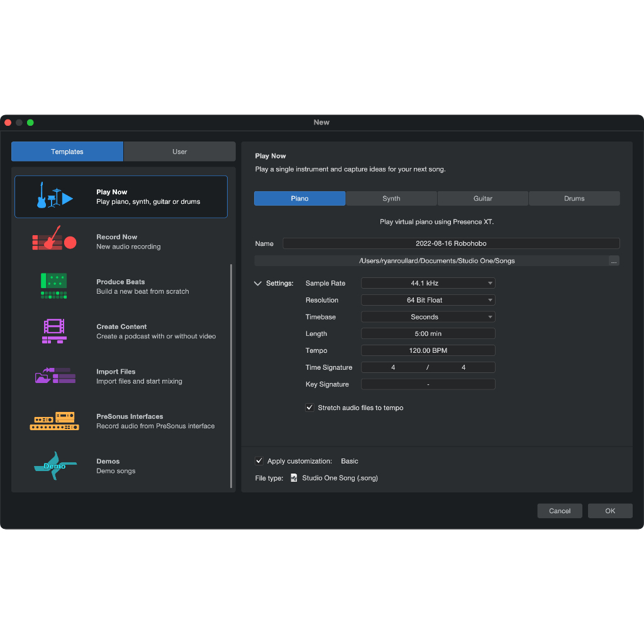Open the Resolution 64 Bit Float dropdown
This screenshot has width=644, height=644.
click(428, 301)
